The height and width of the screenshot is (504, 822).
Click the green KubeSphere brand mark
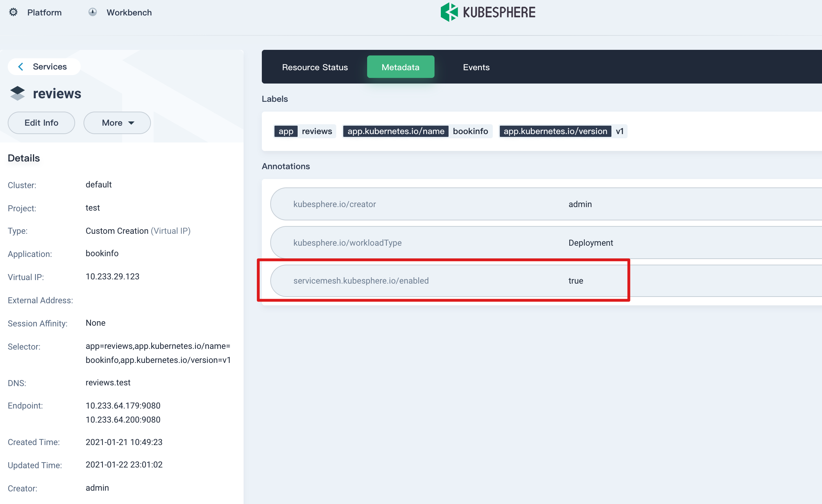point(450,12)
